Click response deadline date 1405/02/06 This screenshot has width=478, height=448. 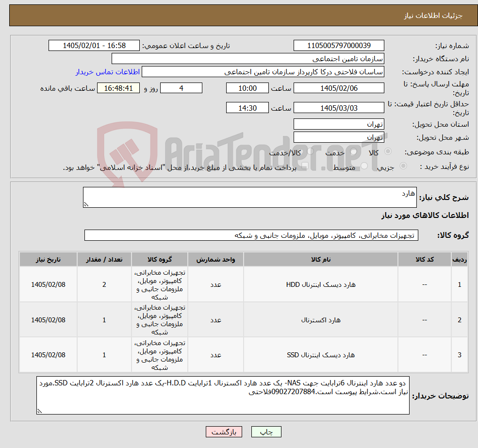[339, 88]
